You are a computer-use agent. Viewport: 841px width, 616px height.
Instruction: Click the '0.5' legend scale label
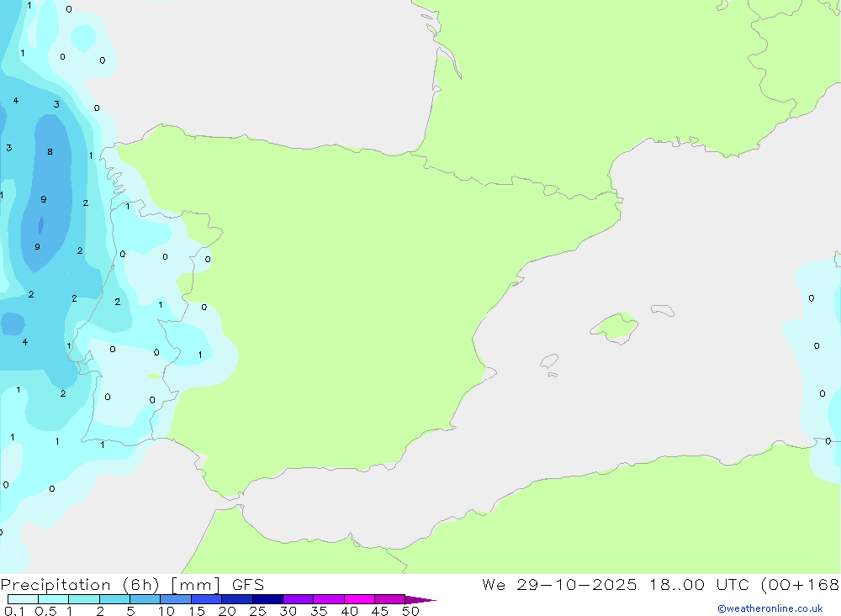tap(45, 611)
